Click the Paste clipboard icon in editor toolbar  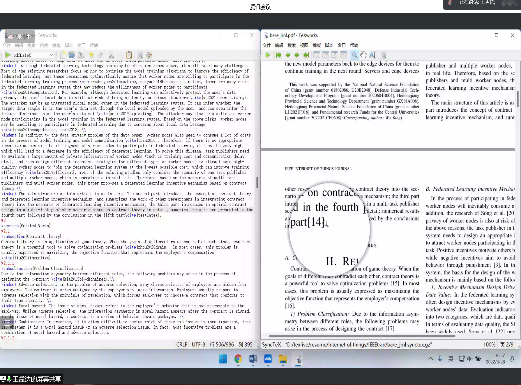(x=129, y=55)
